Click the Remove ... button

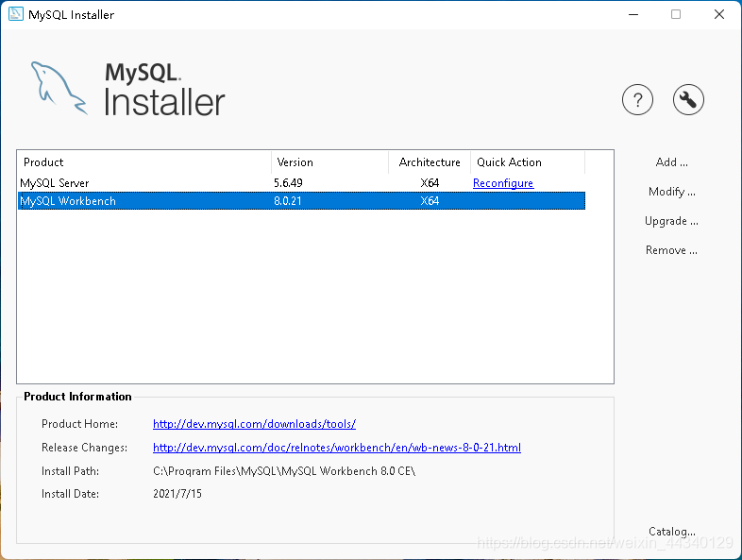point(671,250)
